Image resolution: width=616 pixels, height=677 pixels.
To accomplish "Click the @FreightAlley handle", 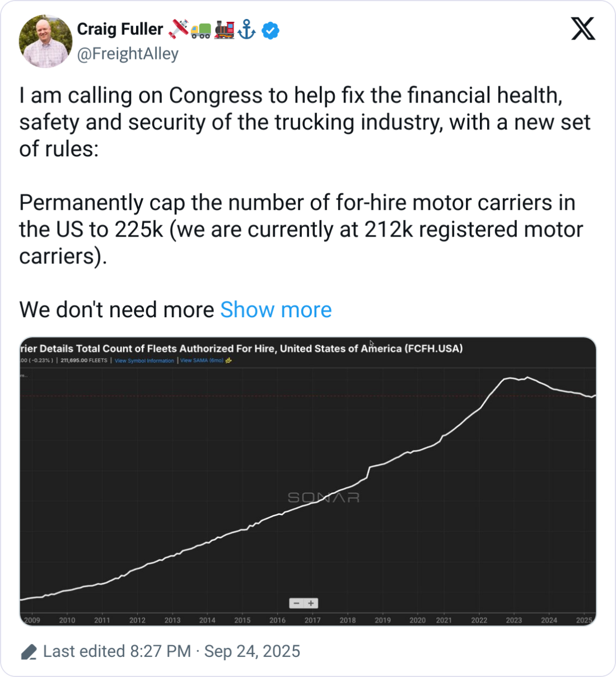I will [x=128, y=54].
